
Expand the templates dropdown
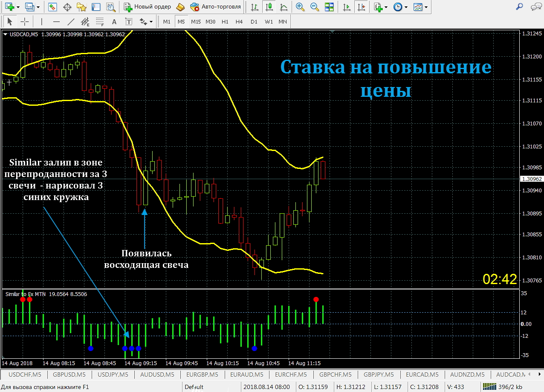click(x=426, y=7)
